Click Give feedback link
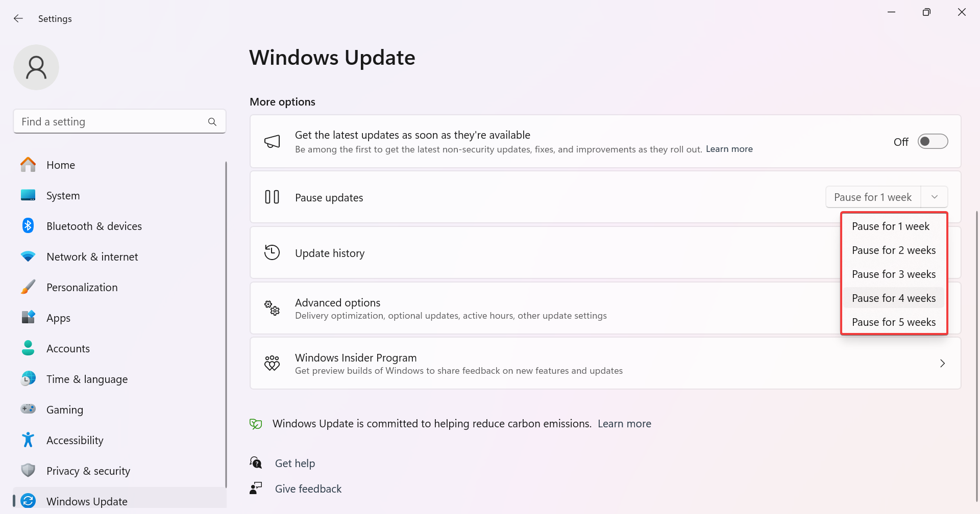 pos(308,489)
